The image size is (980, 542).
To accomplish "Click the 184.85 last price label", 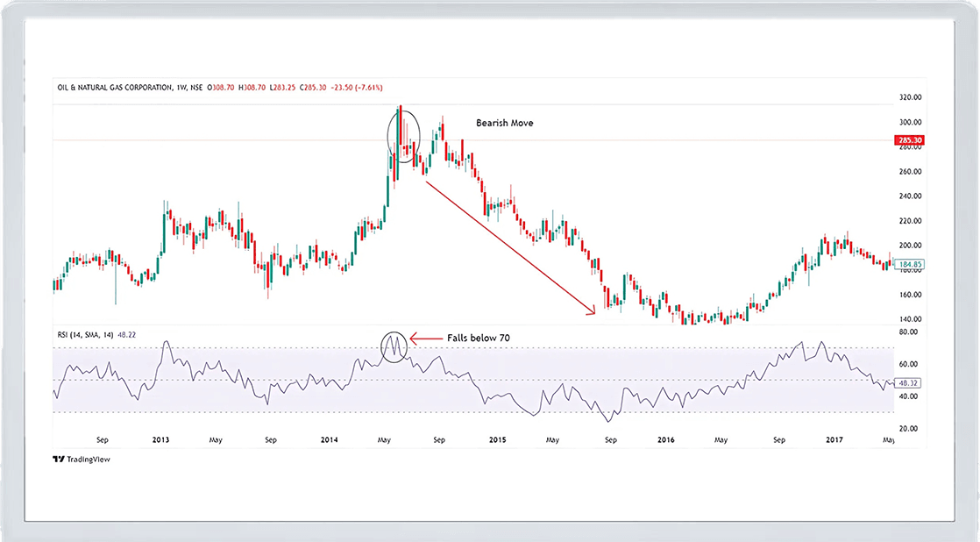I will 907,263.
